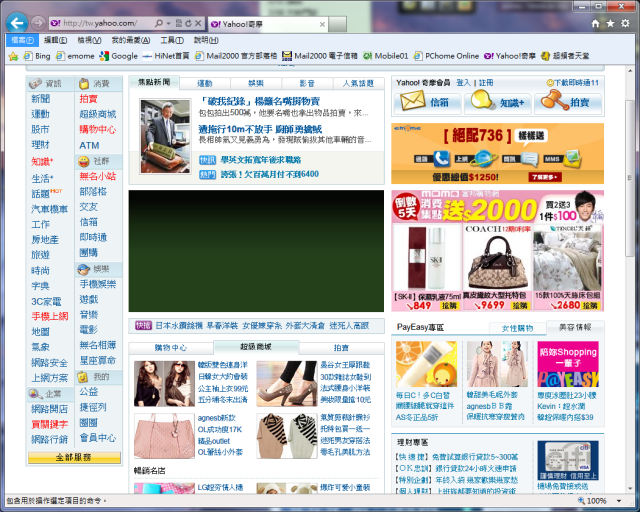Click the 消費 shopping bag icon
Screen dimensions: 641x512
84,83
